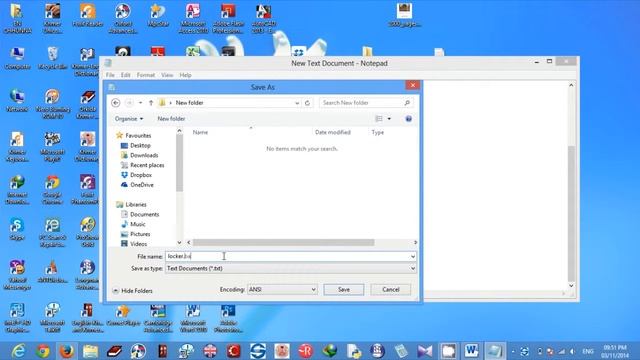The width and height of the screenshot is (640, 360).
Task: Select the Microsoft Access 2010 desktop shortcut
Action: coord(193,18)
